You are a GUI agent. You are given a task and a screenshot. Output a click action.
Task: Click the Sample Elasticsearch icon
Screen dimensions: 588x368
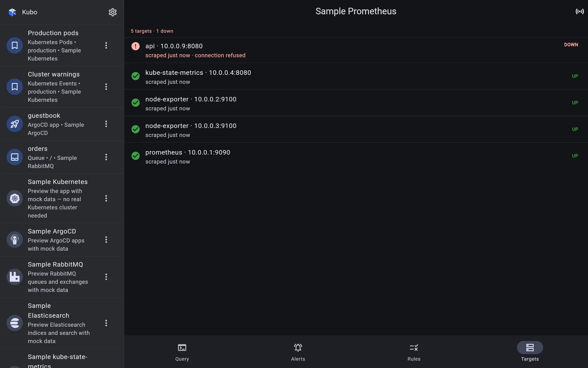(15, 323)
